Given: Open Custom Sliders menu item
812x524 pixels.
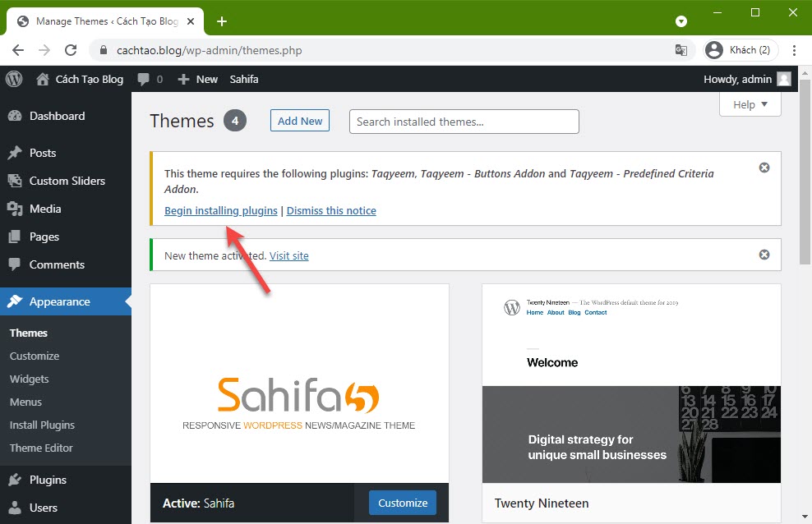Looking at the screenshot, I should point(66,181).
